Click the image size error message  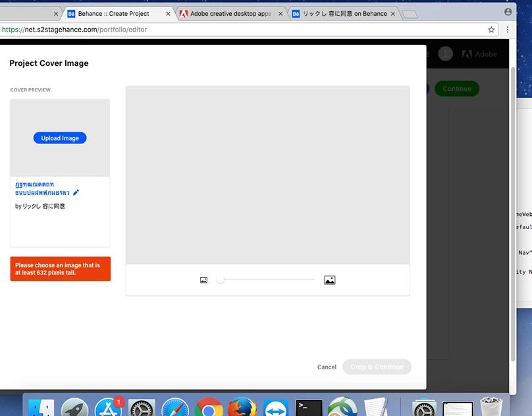pos(60,269)
